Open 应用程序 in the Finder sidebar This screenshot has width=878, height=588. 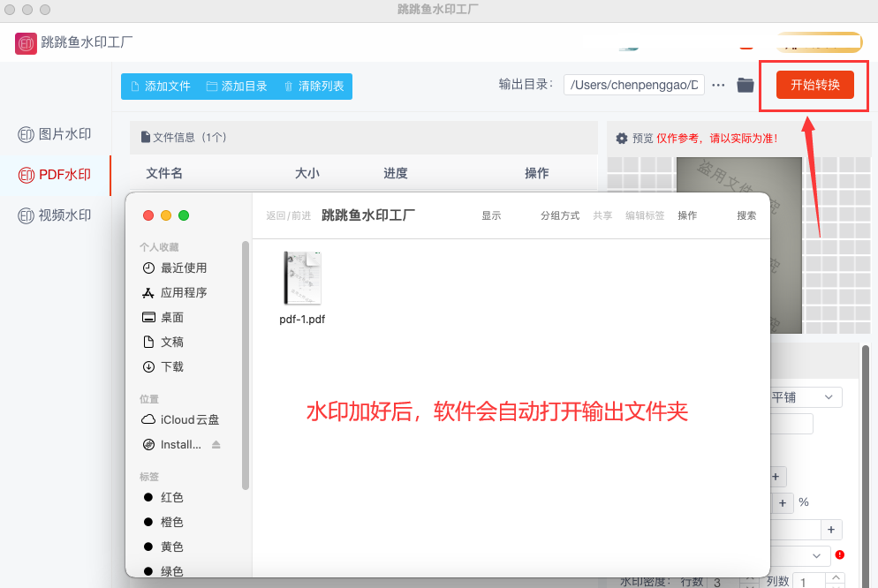click(x=183, y=292)
